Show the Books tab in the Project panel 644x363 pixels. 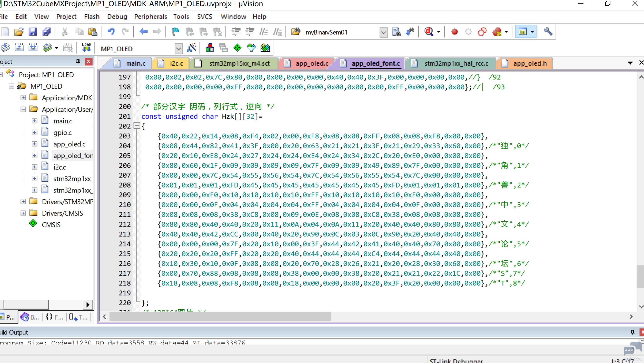click(30, 317)
